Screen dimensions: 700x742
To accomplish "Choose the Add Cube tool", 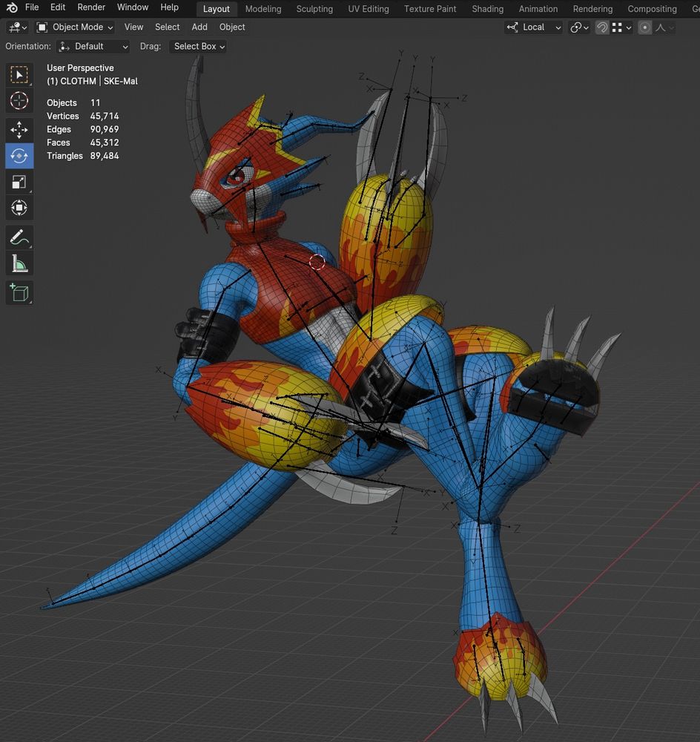I will (19, 292).
